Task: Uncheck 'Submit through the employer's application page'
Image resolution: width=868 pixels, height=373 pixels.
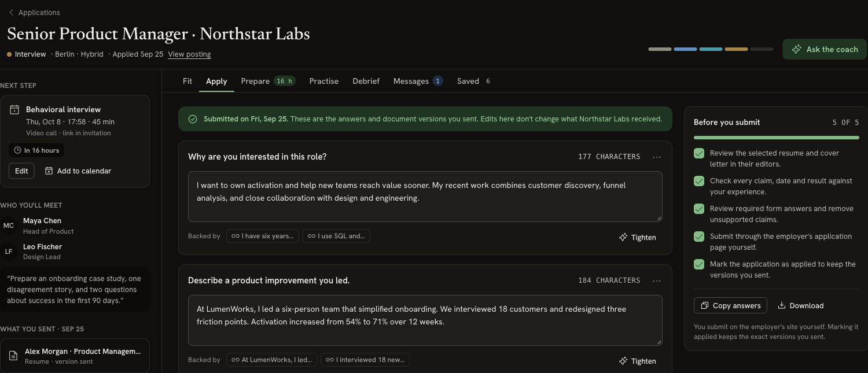Action: pos(699,237)
